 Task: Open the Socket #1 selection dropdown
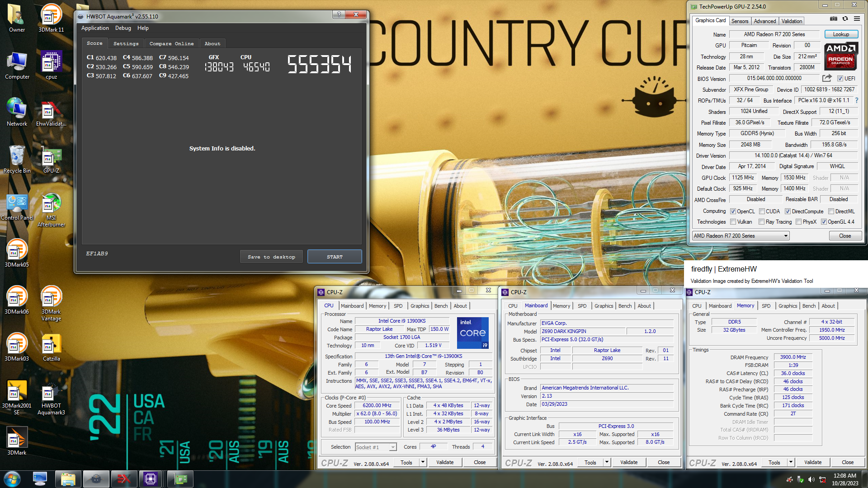click(376, 447)
